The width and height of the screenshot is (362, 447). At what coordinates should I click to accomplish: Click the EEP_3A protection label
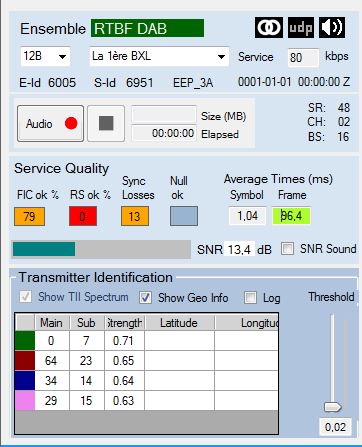pyautogui.click(x=193, y=83)
